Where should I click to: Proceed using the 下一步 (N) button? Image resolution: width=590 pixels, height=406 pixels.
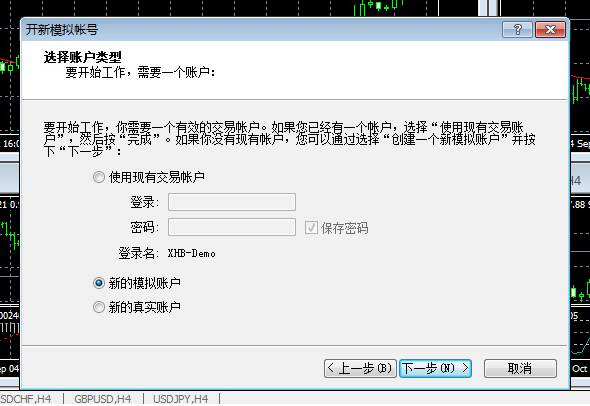tap(435, 368)
